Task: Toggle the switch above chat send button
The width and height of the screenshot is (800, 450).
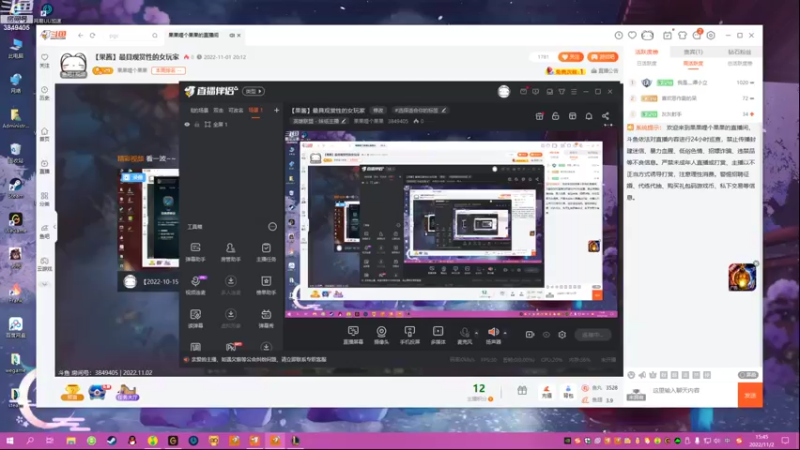Action: tap(748, 375)
